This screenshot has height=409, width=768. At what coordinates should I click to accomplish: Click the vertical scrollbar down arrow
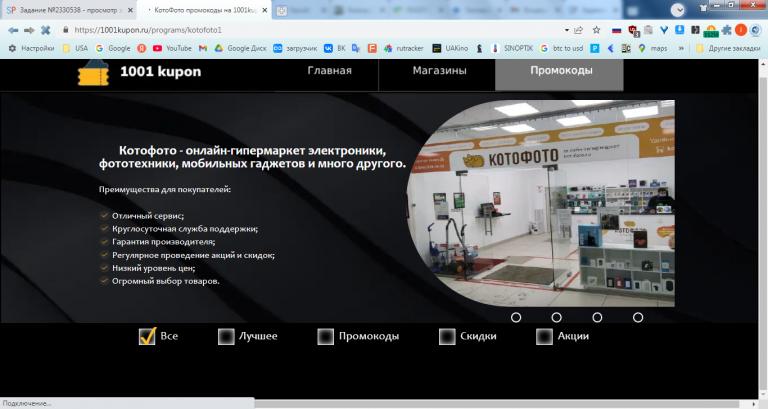click(763, 394)
